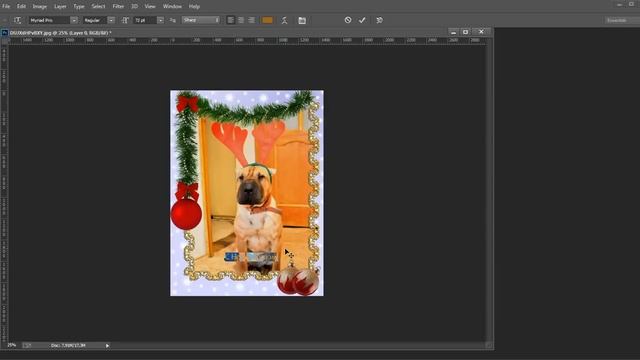The width and height of the screenshot is (640, 360).
Task: Click the vertical ruler on left side
Action: pyautogui.click(x=4, y=193)
